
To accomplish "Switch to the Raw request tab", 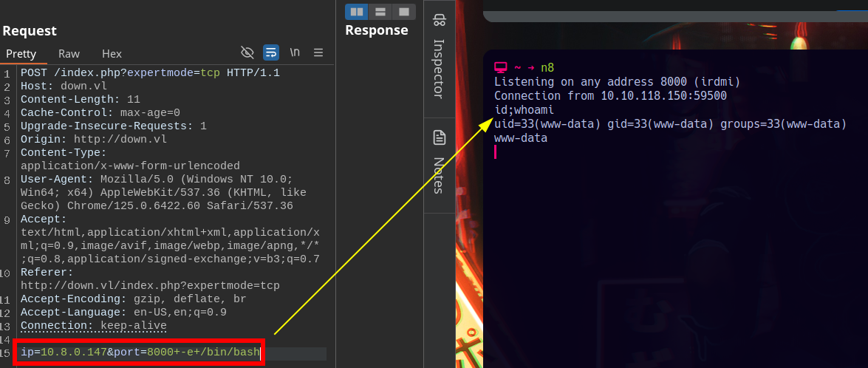I will click(69, 54).
